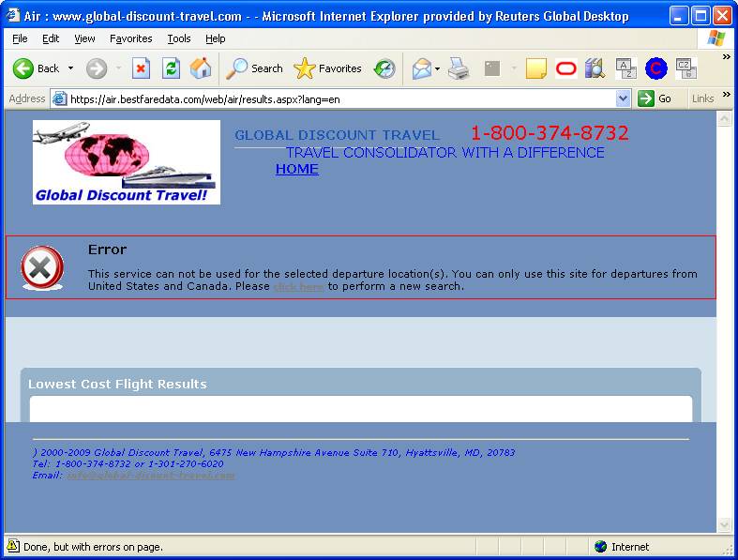Screen dimensions: 738x560
Task: Go to the browser Home page icon
Action: [x=201, y=68]
